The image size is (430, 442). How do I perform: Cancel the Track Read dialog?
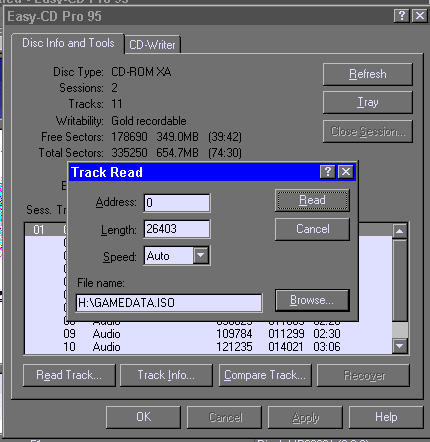point(312,229)
